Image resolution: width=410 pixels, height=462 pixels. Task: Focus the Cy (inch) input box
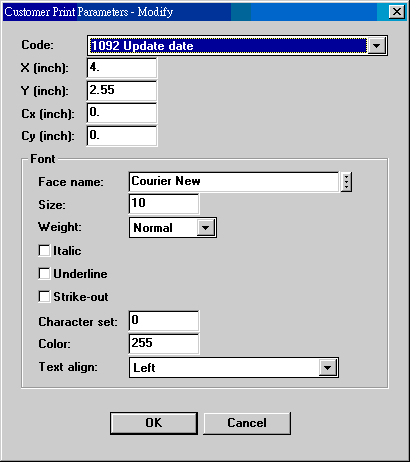[x=122, y=136]
